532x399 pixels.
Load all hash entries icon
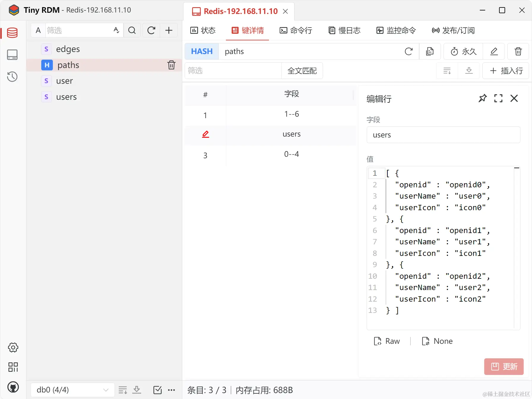coord(469,71)
